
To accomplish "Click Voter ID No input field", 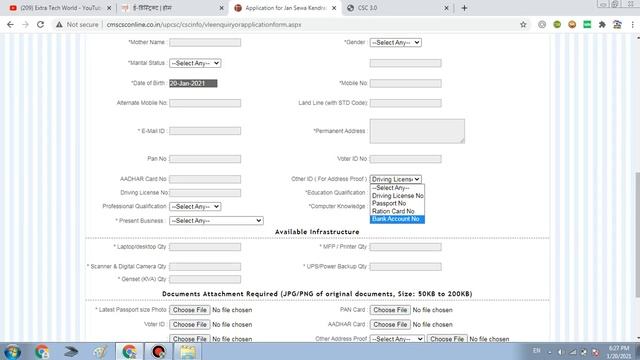I will pos(405,159).
